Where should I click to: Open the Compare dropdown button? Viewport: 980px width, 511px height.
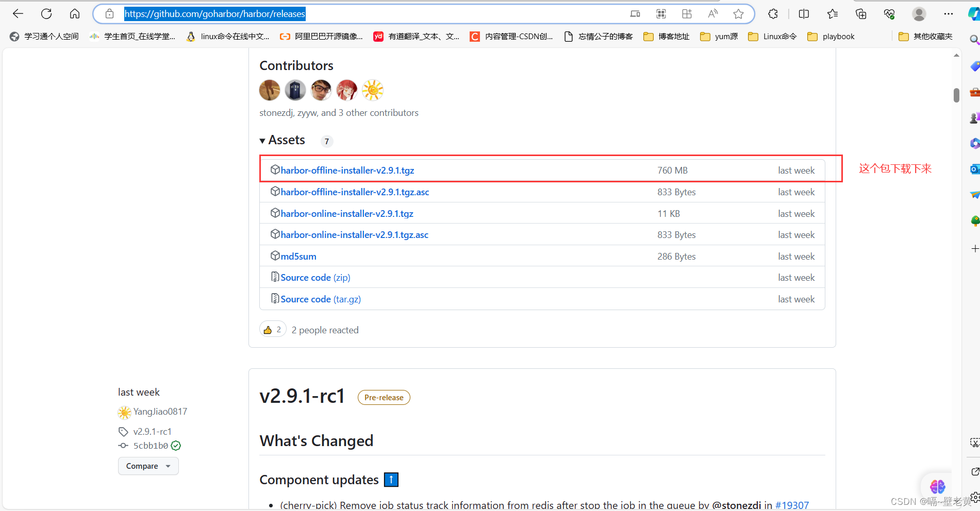[x=148, y=466]
